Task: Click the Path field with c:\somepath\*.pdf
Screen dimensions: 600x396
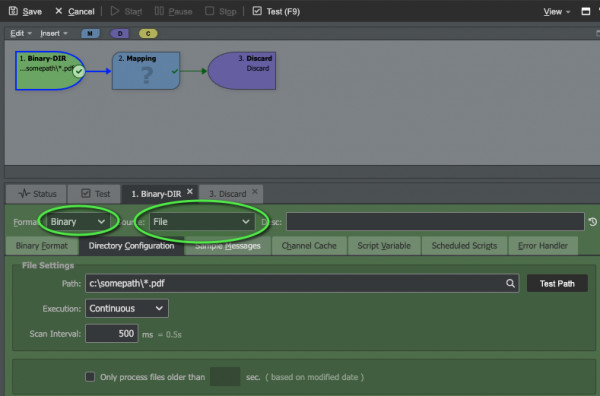Action: (302, 283)
